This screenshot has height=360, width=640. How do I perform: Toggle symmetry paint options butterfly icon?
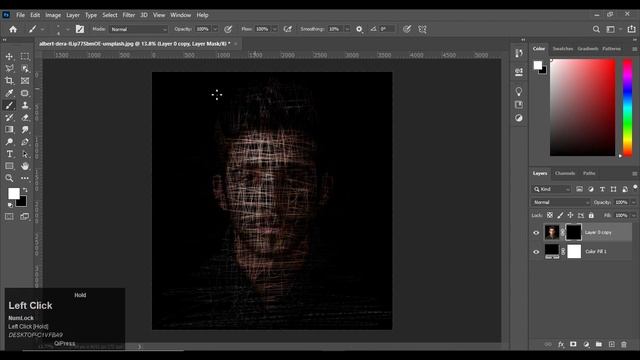point(422,29)
